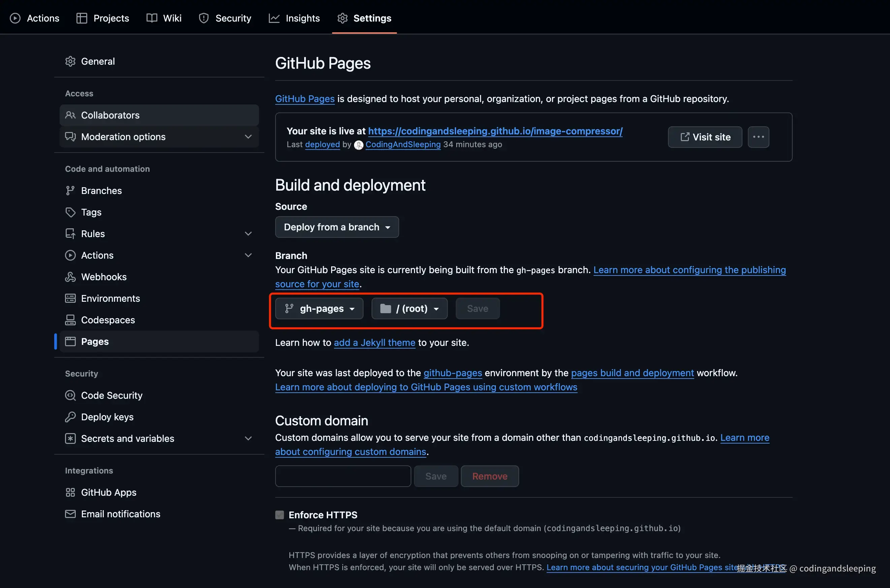Viewport: 890px width, 588px height.
Task: Click the github-pages environment link
Action: 452,373
